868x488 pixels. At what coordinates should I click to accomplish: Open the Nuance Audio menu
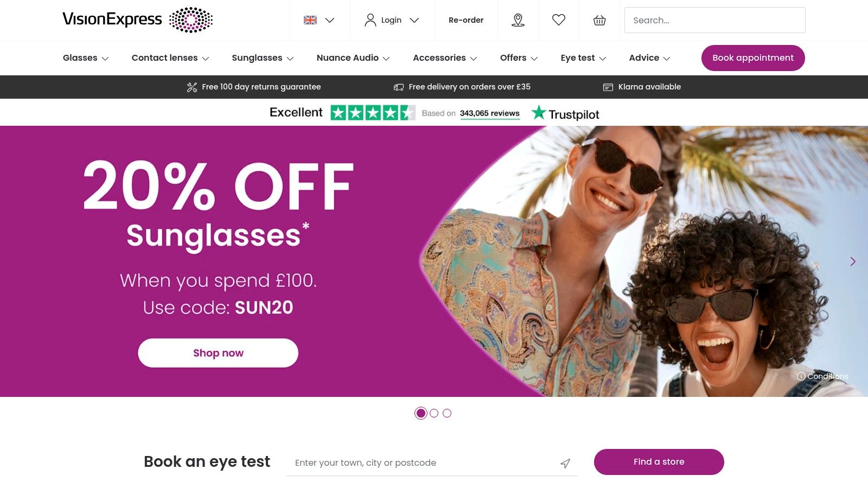(x=353, y=58)
